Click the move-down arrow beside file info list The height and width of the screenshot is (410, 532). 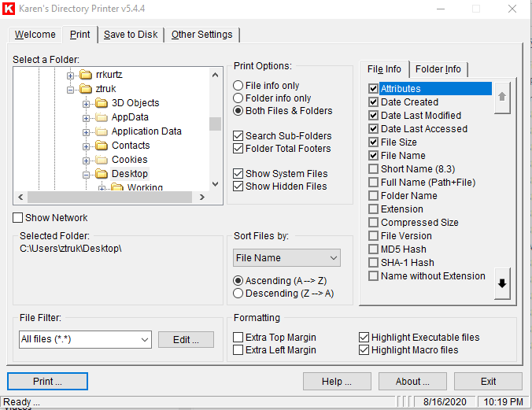coord(502,284)
